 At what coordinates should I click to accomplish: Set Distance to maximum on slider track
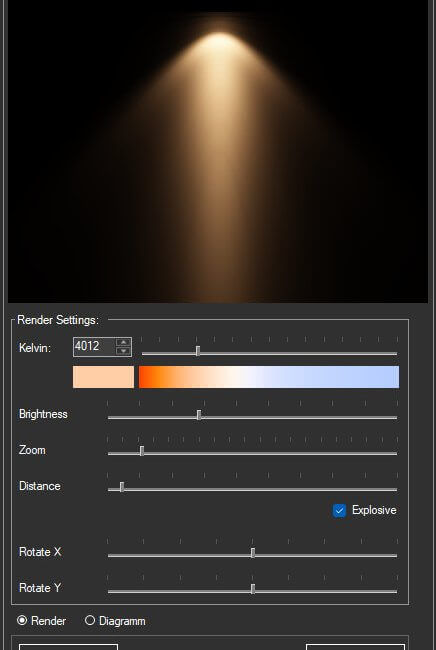396,490
